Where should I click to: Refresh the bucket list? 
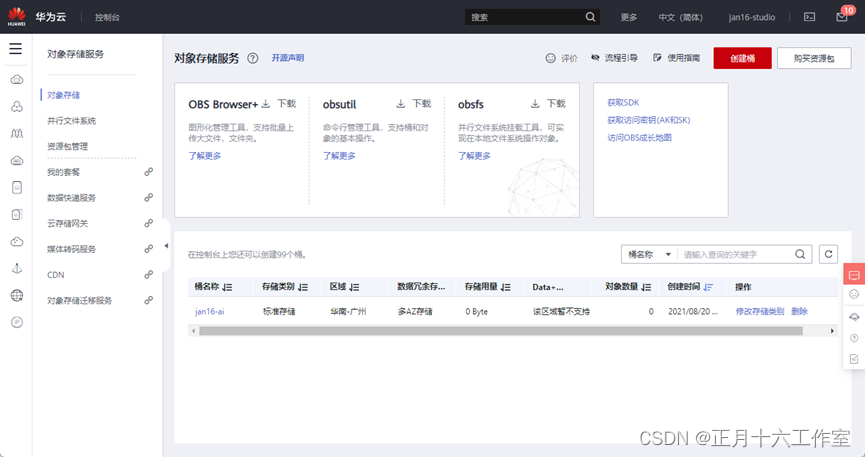tap(828, 254)
